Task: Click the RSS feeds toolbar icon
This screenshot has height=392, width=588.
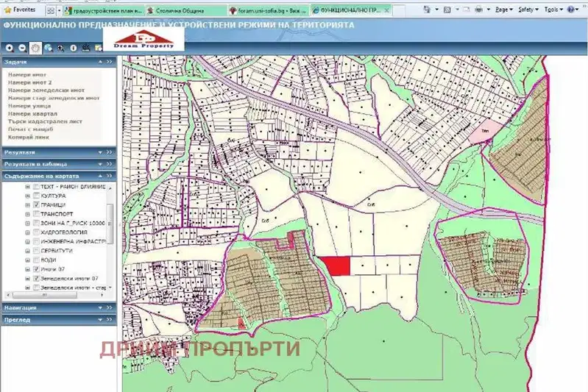Action: [447, 10]
